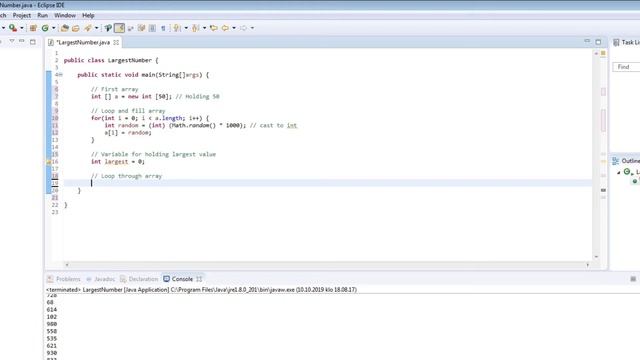This screenshot has height=360, width=640.
Task: Maximize the left package explorer panel
Action: [x=33, y=42]
